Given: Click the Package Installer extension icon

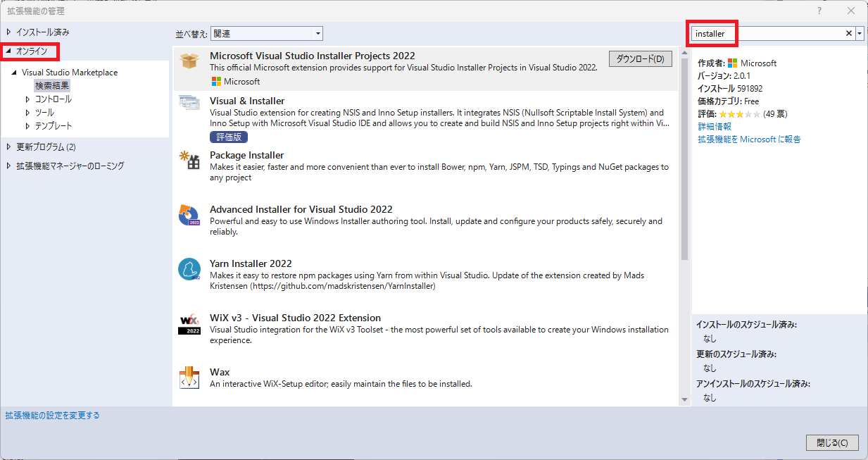Looking at the screenshot, I should point(189,162).
